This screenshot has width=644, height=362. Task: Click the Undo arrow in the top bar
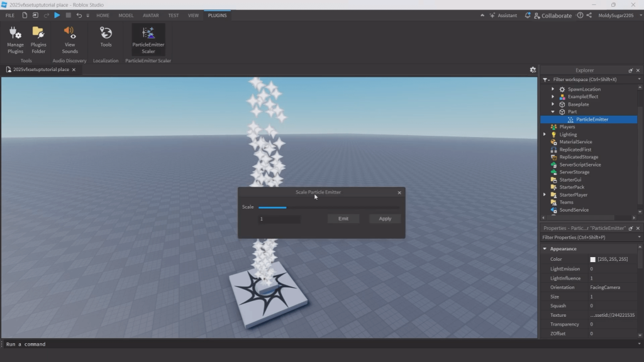tap(79, 15)
